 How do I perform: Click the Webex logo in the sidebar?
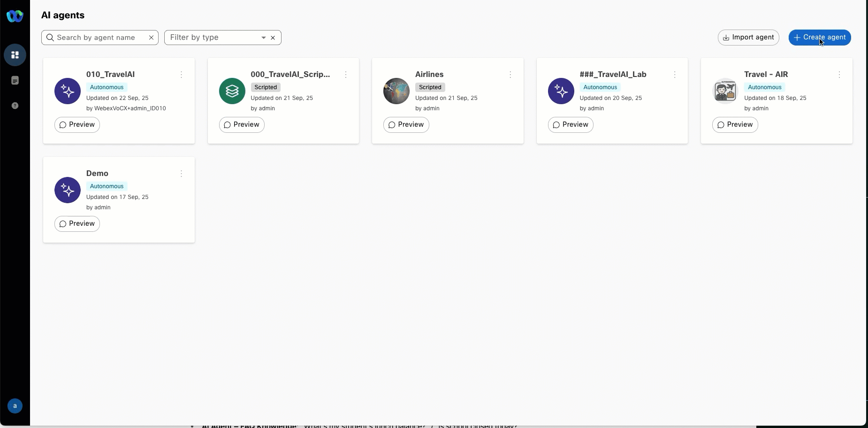15,16
